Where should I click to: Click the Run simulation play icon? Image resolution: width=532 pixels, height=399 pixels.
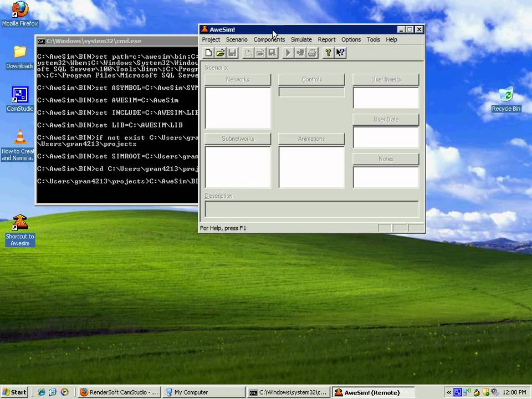click(288, 53)
